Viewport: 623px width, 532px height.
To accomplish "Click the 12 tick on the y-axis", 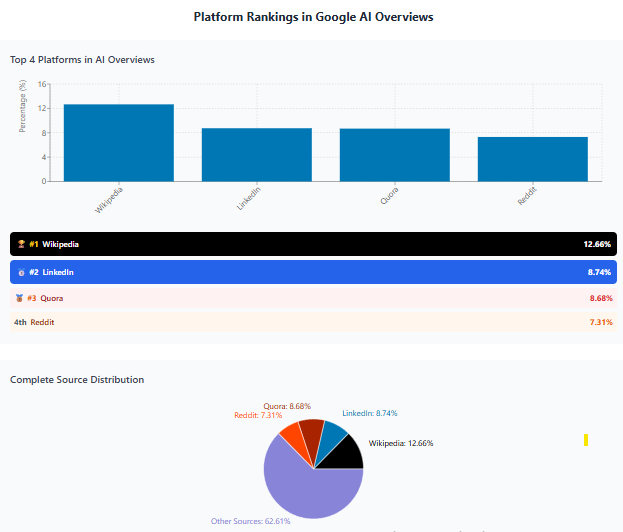I will (x=42, y=108).
